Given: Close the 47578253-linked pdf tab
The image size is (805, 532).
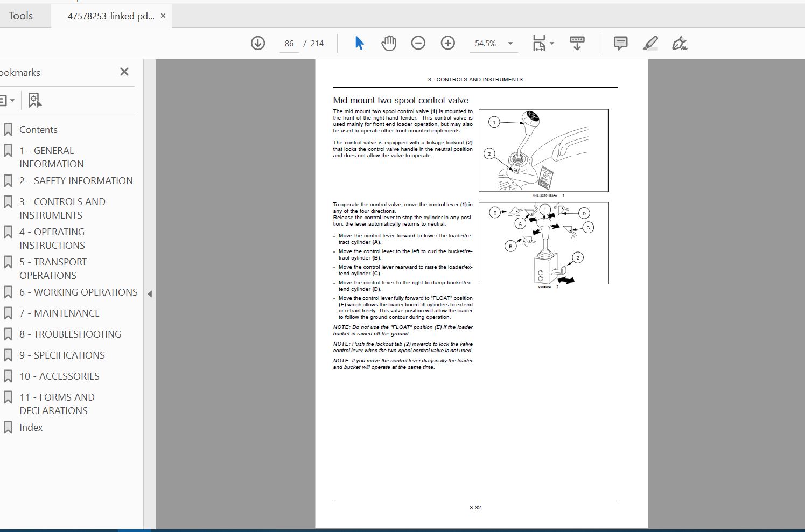Looking at the screenshot, I should click(x=163, y=16).
